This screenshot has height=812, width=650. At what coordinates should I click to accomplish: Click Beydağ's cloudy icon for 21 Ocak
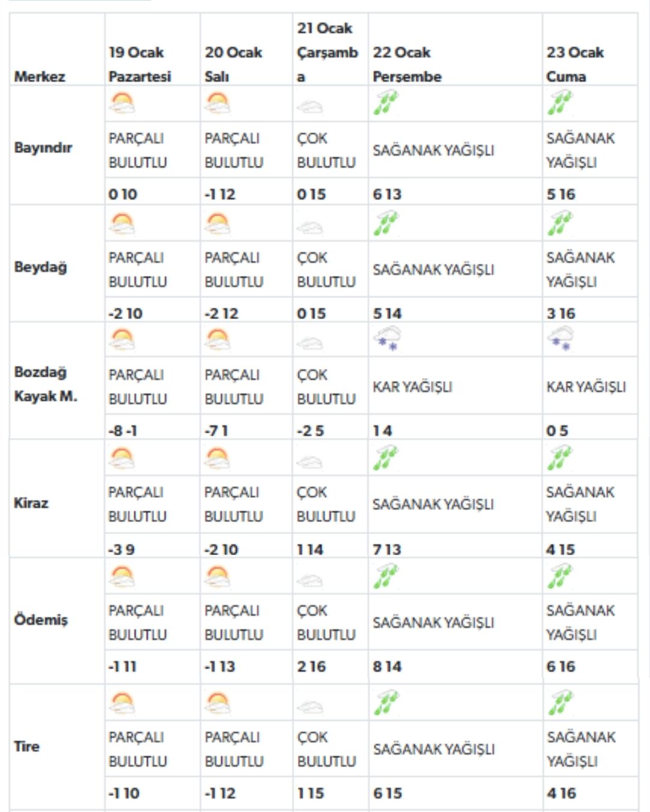pyautogui.click(x=310, y=227)
